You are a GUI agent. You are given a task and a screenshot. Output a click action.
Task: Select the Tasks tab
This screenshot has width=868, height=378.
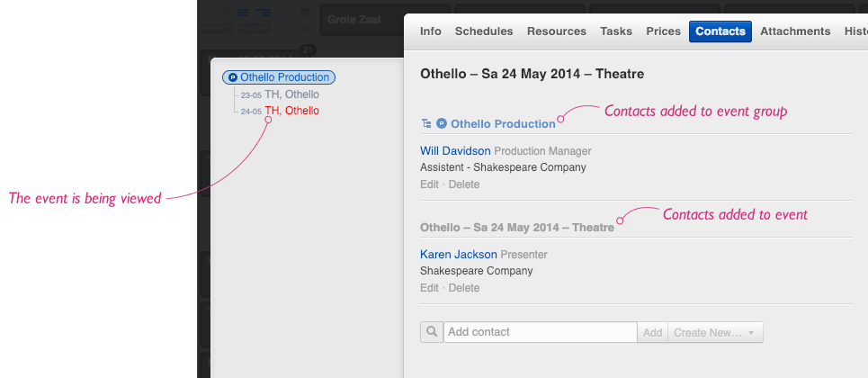(x=616, y=31)
